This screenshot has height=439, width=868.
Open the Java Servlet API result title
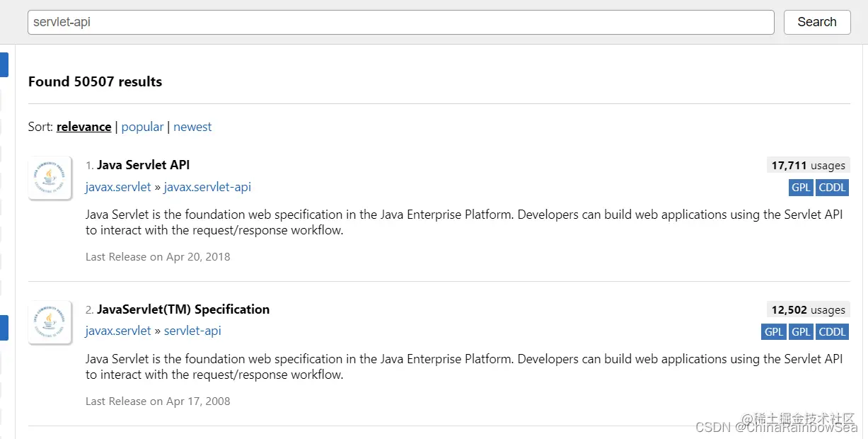point(143,165)
